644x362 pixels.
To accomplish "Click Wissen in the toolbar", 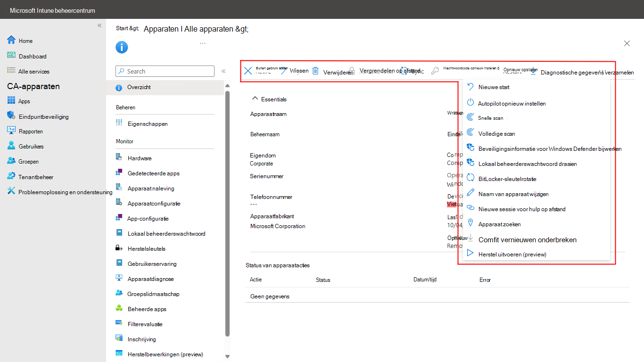I will [x=299, y=71].
